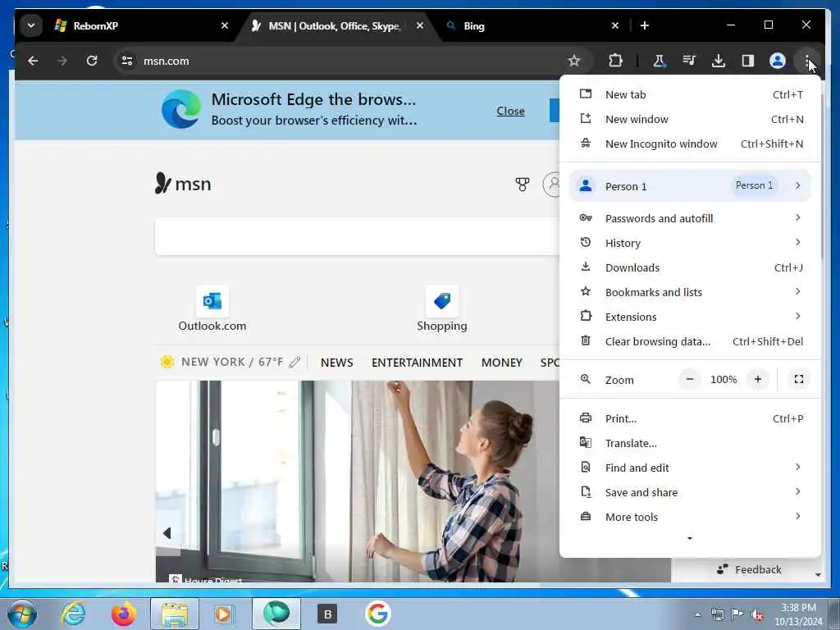Launch Internet Explorer from taskbar
This screenshot has height=630, width=840.
coord(73,614)
